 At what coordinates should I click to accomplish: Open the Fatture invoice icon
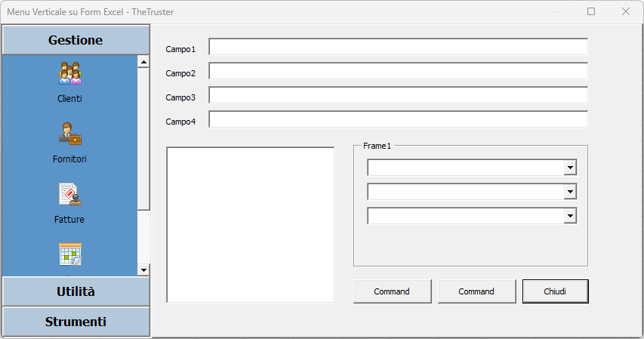click(69, 194)
